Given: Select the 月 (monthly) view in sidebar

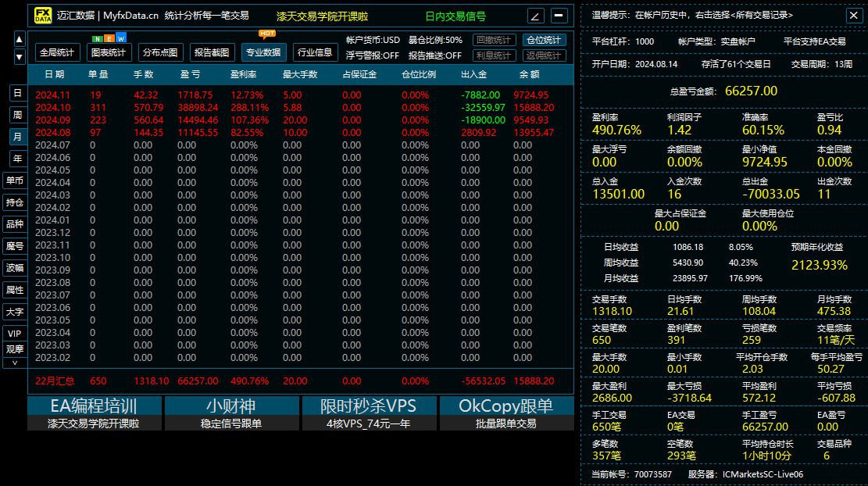Looking at the screenshot, I should click(x=18, y=137).
